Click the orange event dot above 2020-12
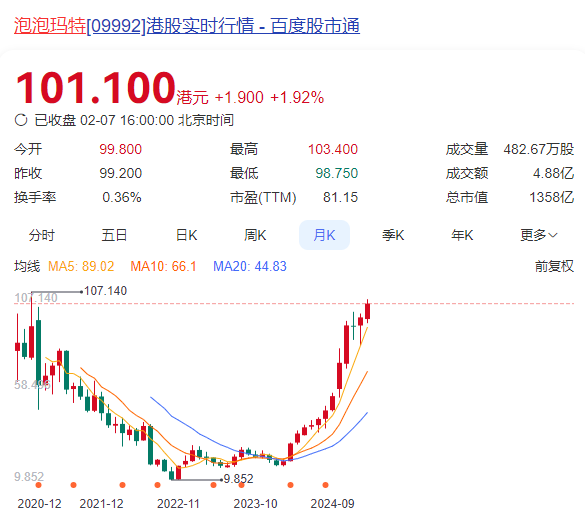This screenshot has width=585, height=517. point(38,485)
